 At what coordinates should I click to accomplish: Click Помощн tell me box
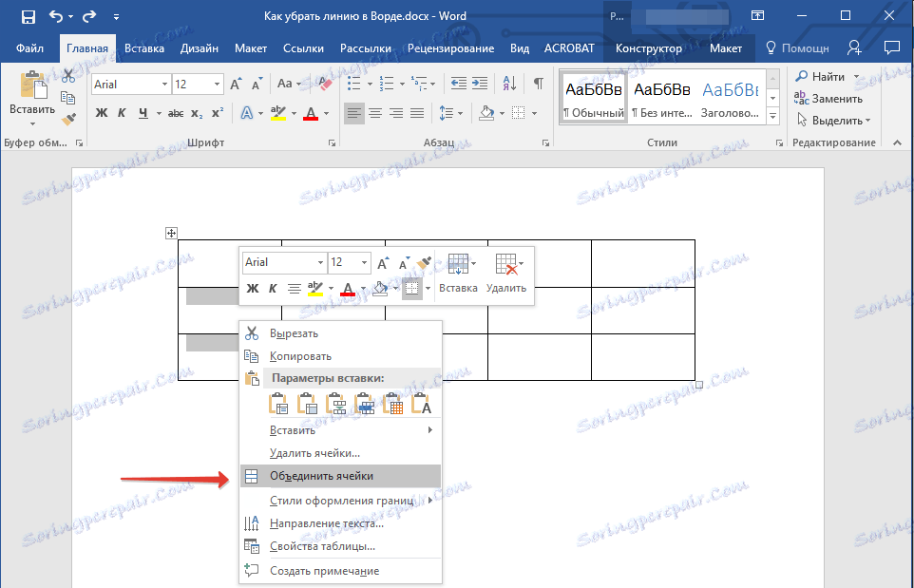coord(797,48)
